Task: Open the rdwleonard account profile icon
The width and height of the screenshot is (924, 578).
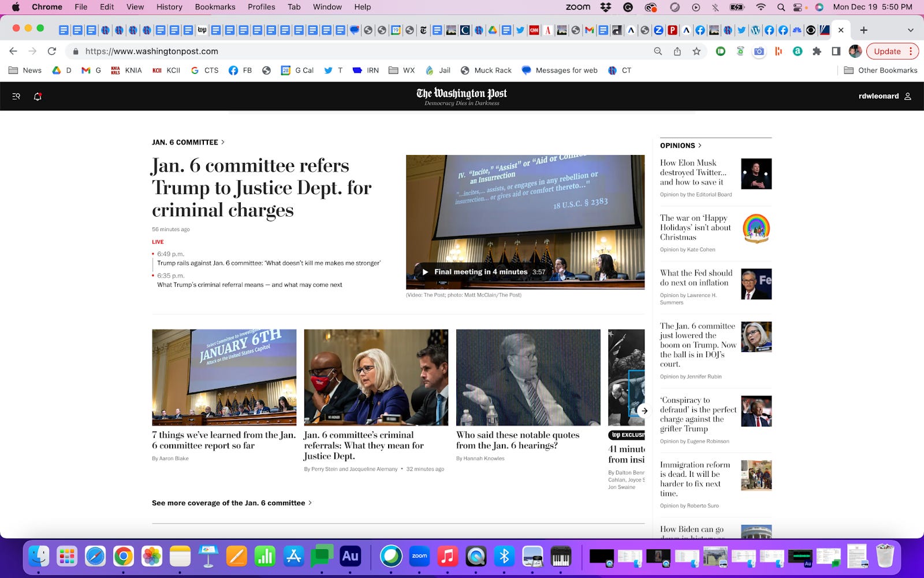Action: 908,97
